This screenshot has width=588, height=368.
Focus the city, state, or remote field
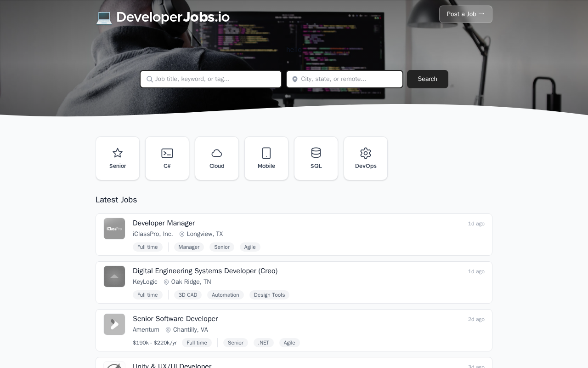pos(345,79)
